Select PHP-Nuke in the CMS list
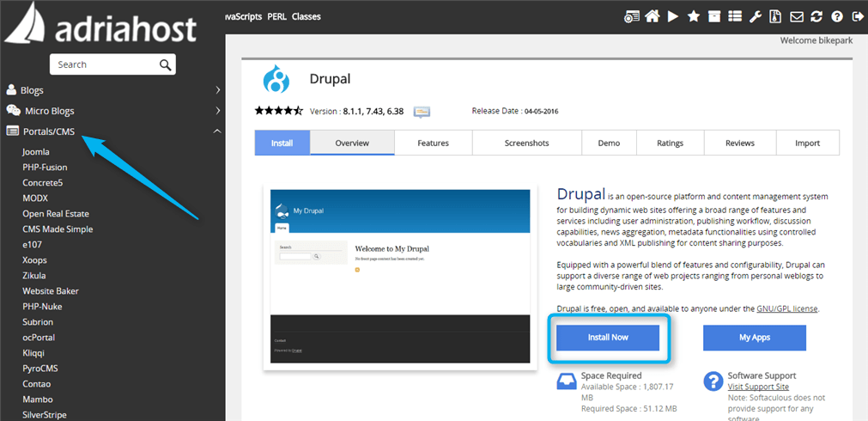The width and height of the screenshot is (868, 421). (x=42, y=307)
